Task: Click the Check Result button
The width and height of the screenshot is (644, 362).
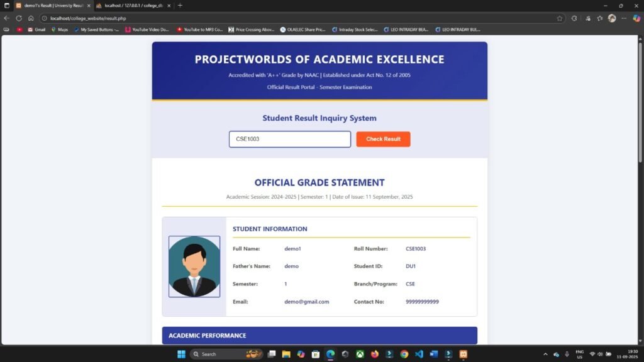Action: pyautogui.click(x=383, y=139)
